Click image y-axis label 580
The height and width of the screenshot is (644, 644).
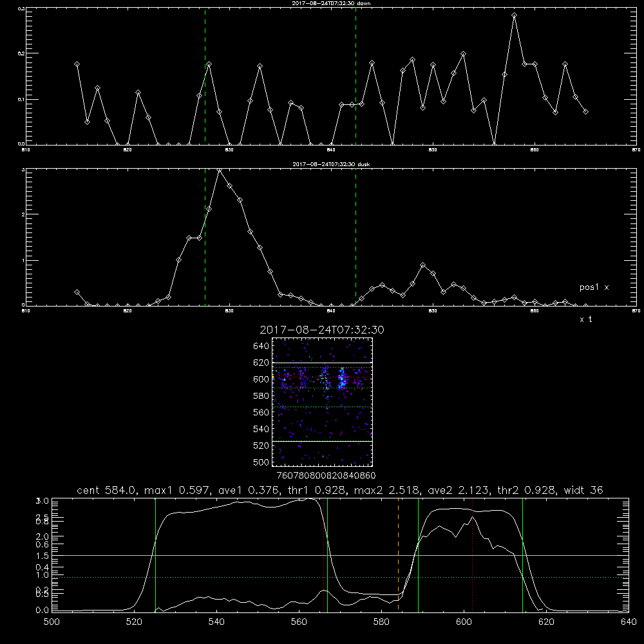(261, 396)
